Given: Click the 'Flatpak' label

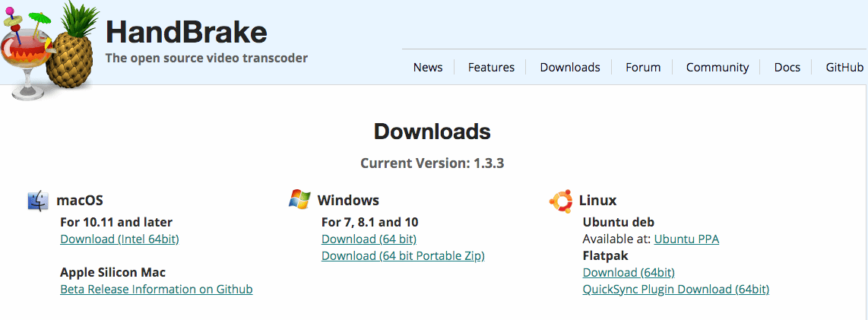Looking at the screenshot, I should click(x=606, y=256).
